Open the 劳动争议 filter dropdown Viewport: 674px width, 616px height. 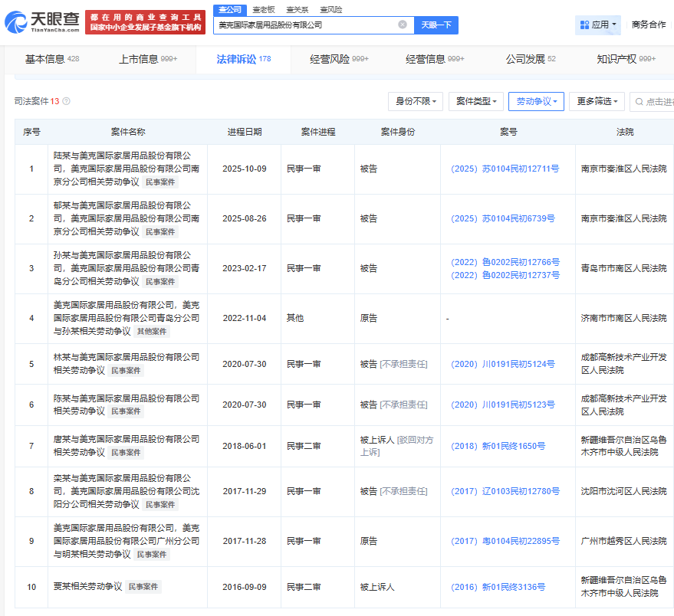point(536,101)
